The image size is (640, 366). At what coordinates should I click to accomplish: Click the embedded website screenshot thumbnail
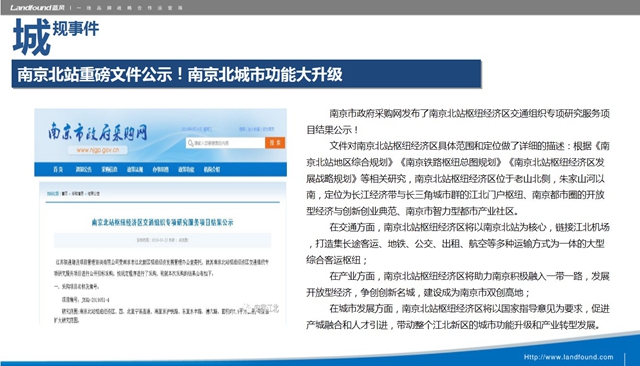[x=160, y=216]
